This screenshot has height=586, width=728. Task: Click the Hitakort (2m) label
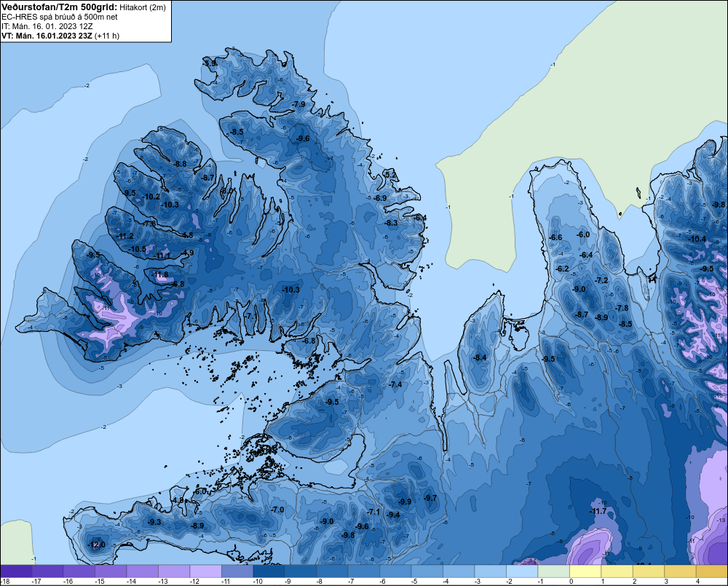(x=142, y=7)
